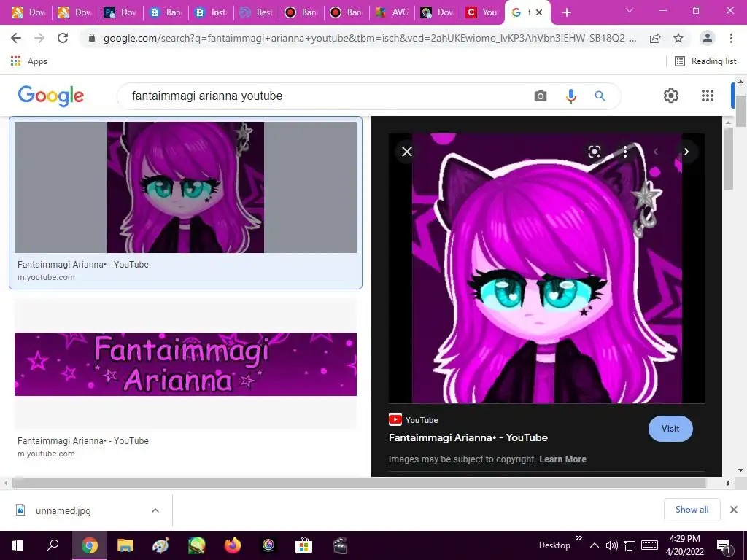Click Show all downloads
Image resolution: width=747 pixels, height=560 pixels.
[692, 510]
